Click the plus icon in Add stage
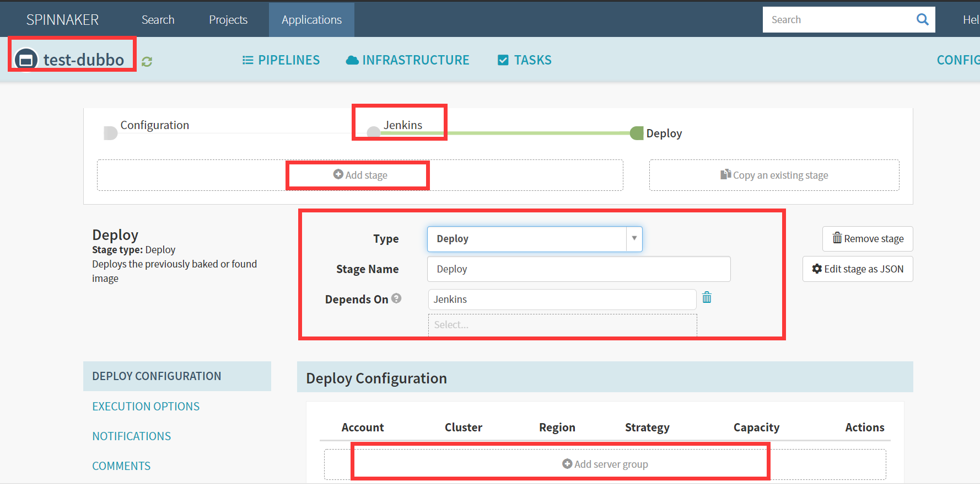Image resolution: width=980 pixels, height=486 pixels. click(x=338, y=174)
